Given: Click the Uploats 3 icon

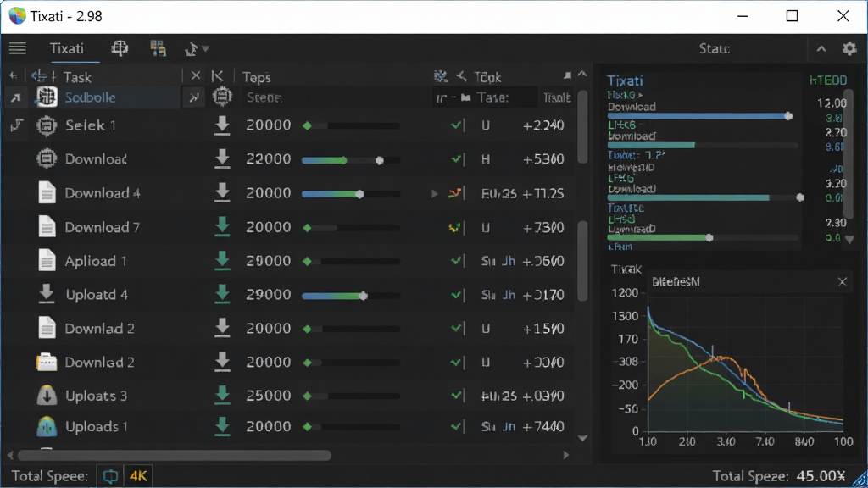Looking at the screenshot, I should [47, 396].
